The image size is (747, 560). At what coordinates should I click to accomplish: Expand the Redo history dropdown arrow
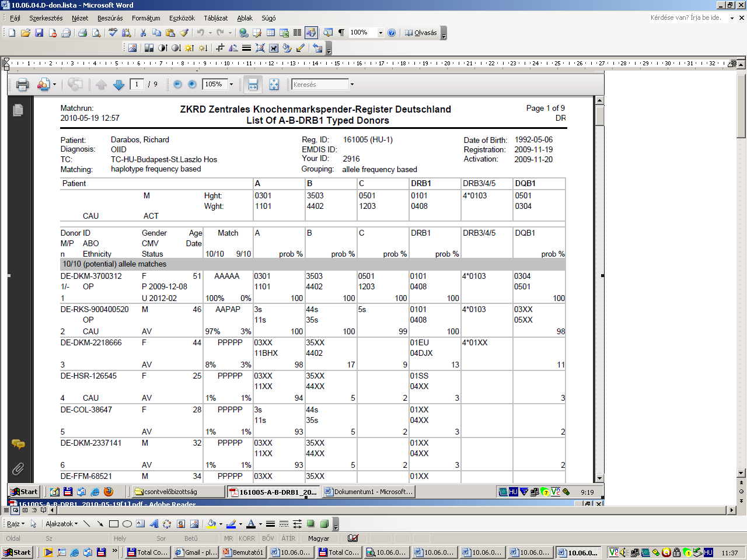point(229,33)
